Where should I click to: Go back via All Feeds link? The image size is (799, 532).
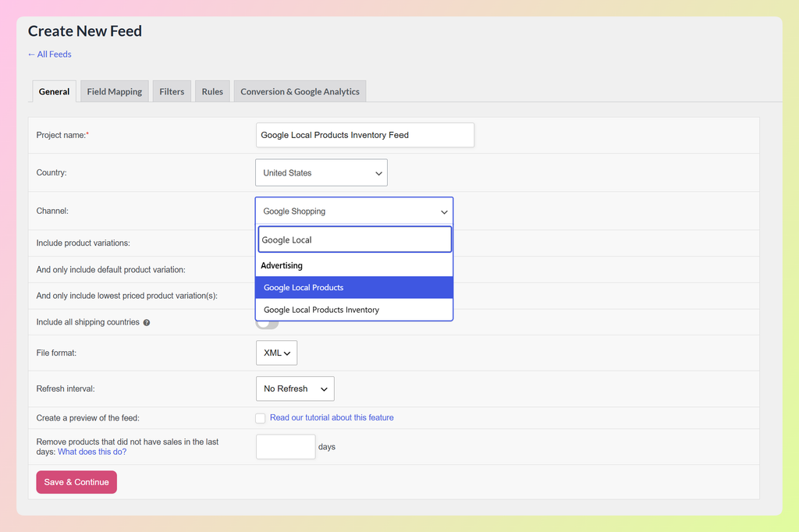[x=49, y=54]
